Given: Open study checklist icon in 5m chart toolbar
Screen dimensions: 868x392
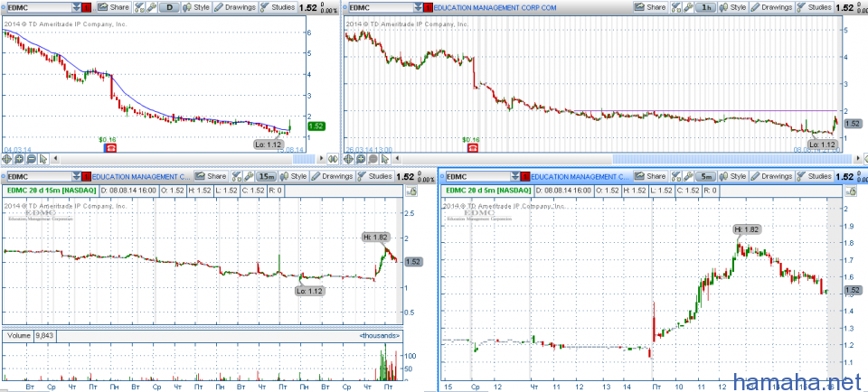Looking at the screenshot, I should 675,176.
